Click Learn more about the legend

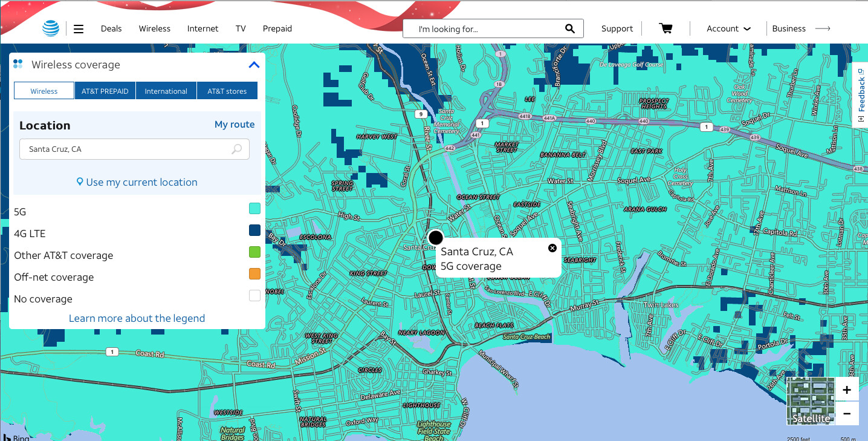pos(137,318)
